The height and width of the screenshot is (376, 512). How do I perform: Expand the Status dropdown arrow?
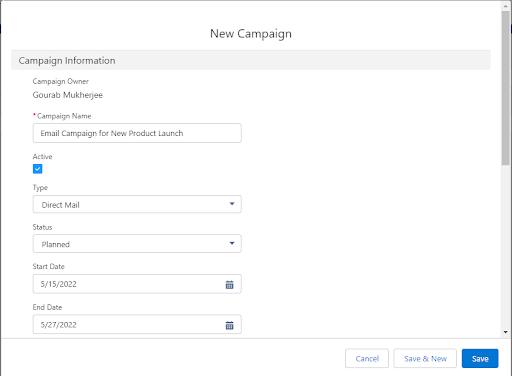pyautogui.click(x=232, y=243)
